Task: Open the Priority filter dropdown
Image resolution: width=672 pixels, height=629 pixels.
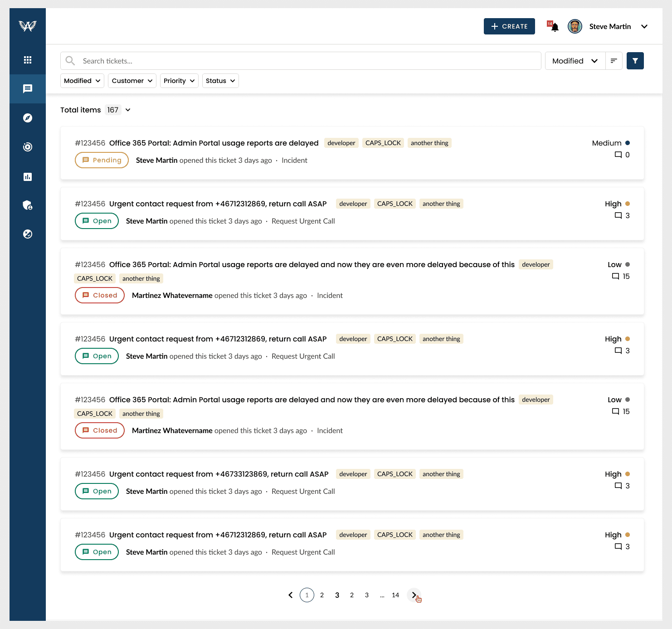Action: click(179, 81)
